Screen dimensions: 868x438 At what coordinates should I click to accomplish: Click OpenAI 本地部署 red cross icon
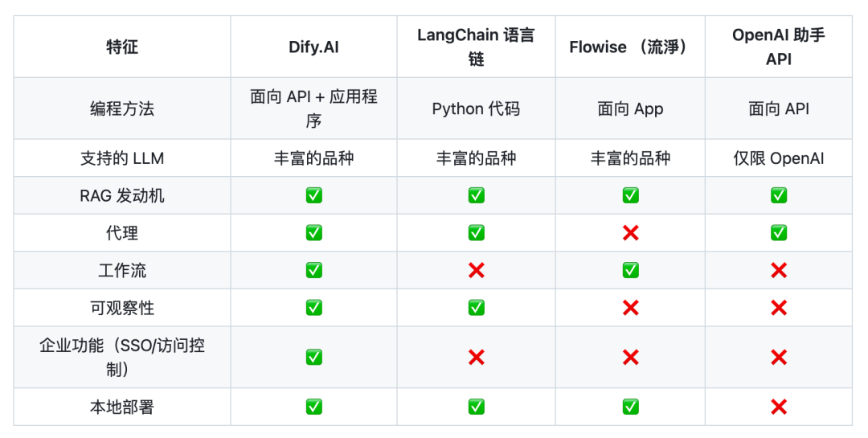click(x=779, y=407)
